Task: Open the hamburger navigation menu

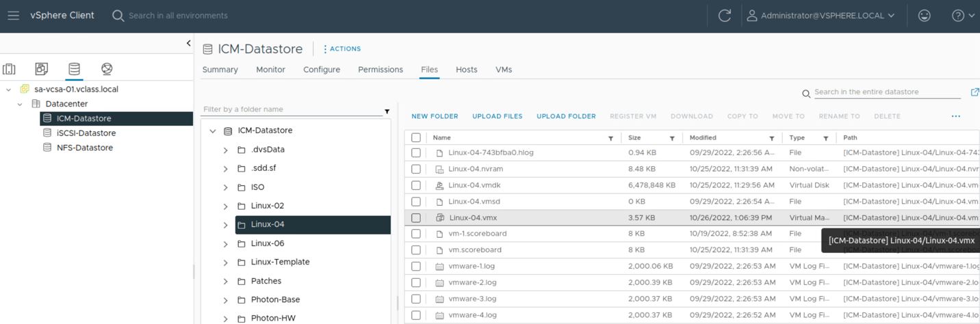Action: [13, 16]
